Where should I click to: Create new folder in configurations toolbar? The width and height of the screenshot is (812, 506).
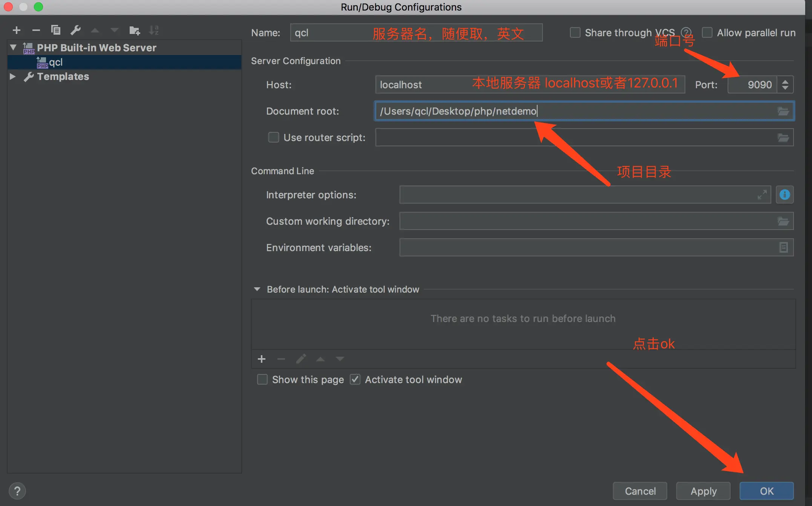click(134, 30)
